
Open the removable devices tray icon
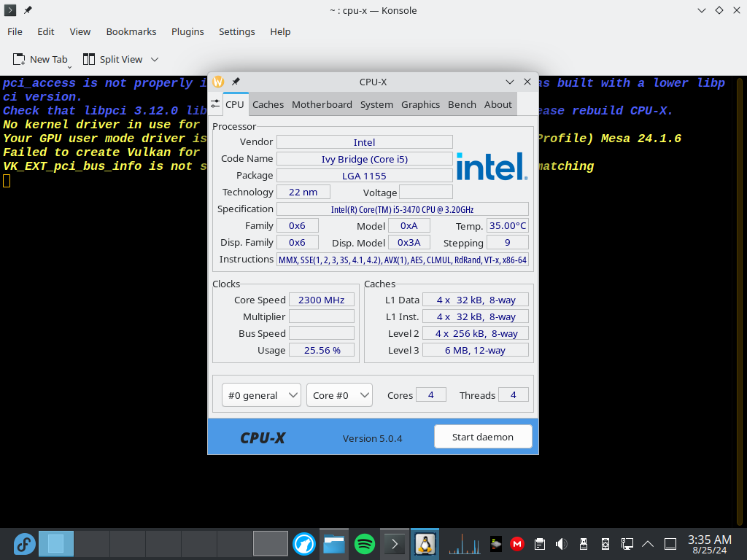pos(583,544)
